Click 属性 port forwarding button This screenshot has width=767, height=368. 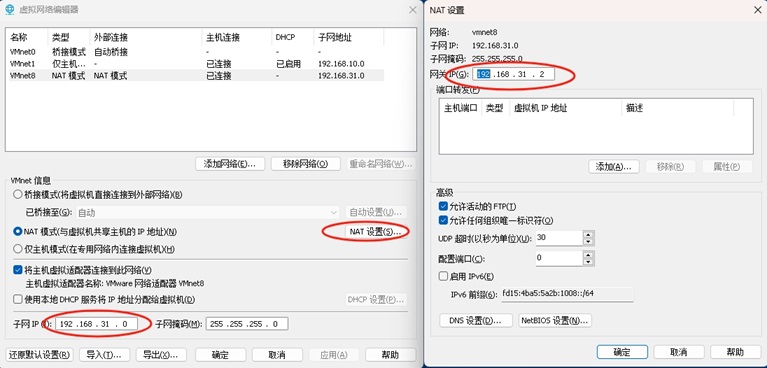tap(727, 166)
